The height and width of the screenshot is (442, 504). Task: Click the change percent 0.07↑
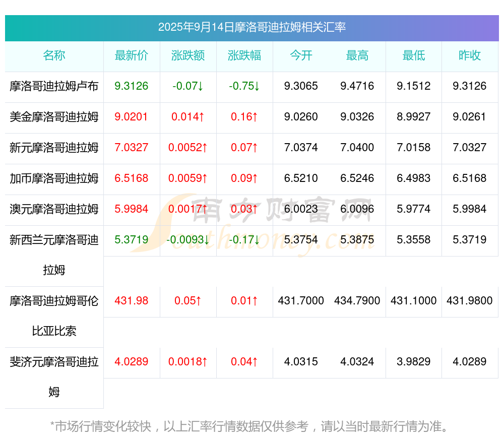(244, 148)
